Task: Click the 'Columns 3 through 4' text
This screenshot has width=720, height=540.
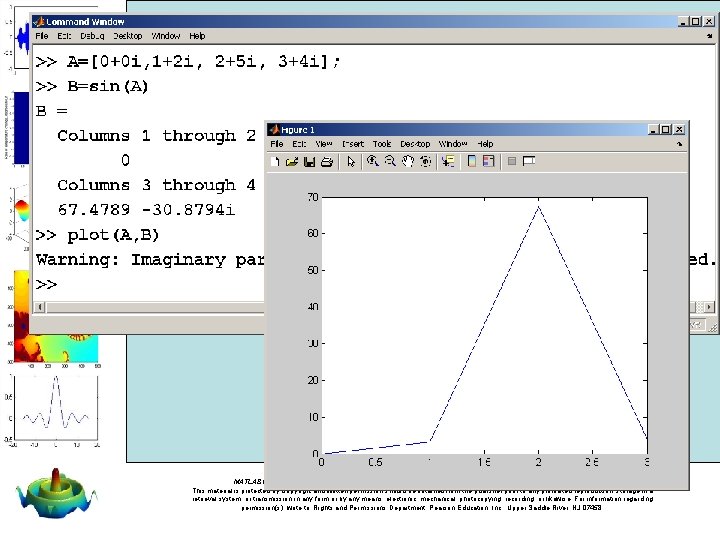Action: 157,185
